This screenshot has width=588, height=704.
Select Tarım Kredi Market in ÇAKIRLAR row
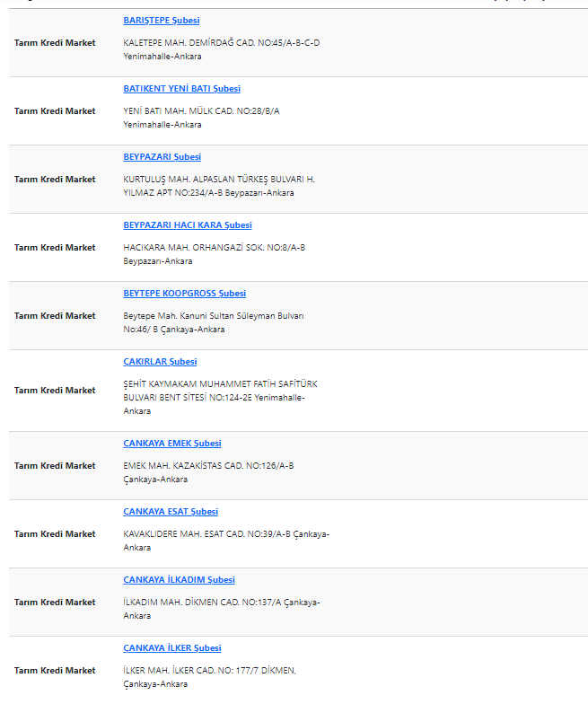[55, 391]
